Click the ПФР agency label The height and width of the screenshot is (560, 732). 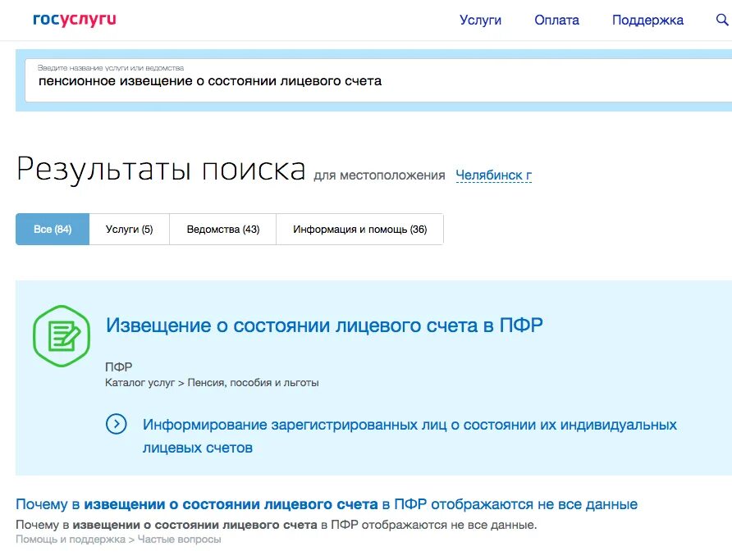[x=118, y=367]
